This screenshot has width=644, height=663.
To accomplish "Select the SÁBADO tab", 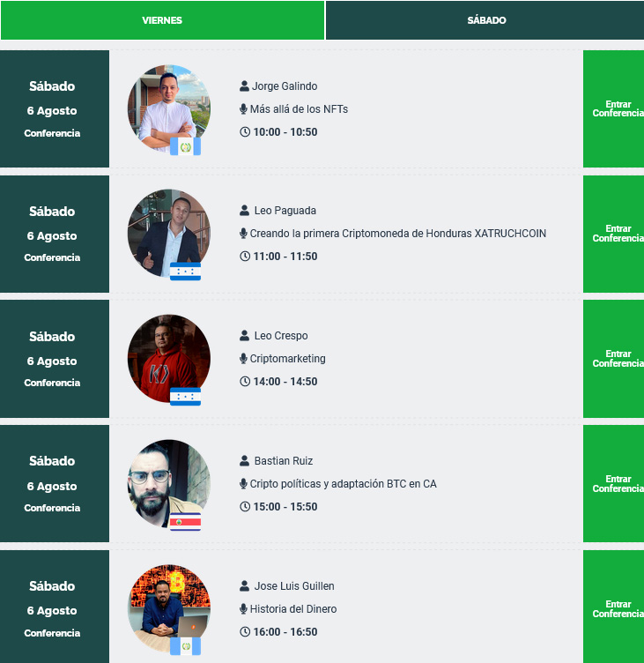I will pyautogui.click(x=485, y=20).
